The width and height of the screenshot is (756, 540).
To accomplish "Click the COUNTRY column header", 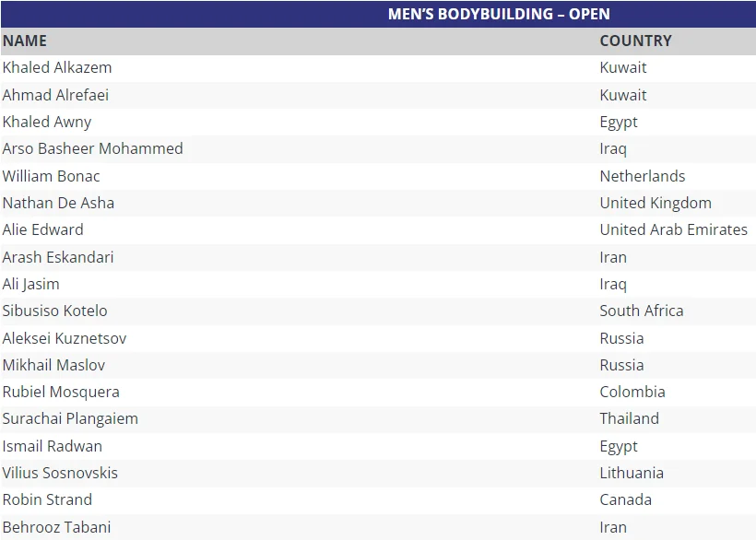I will coord(635,41).
